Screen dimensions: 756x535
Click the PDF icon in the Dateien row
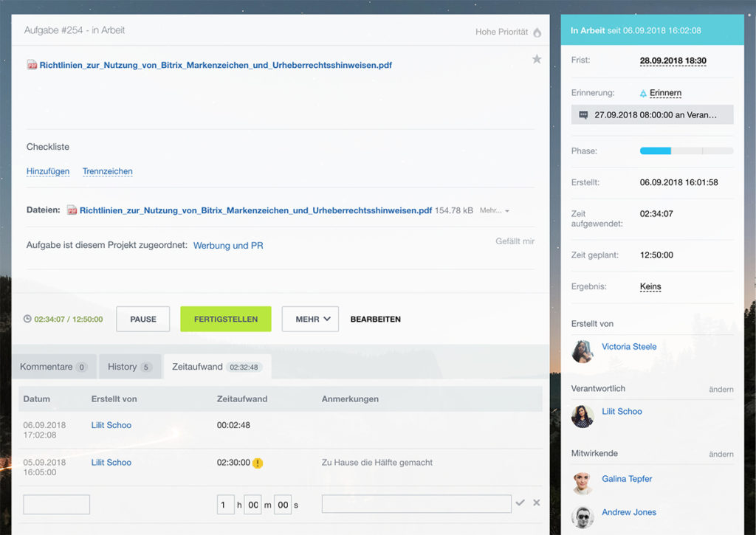(72, 210)
